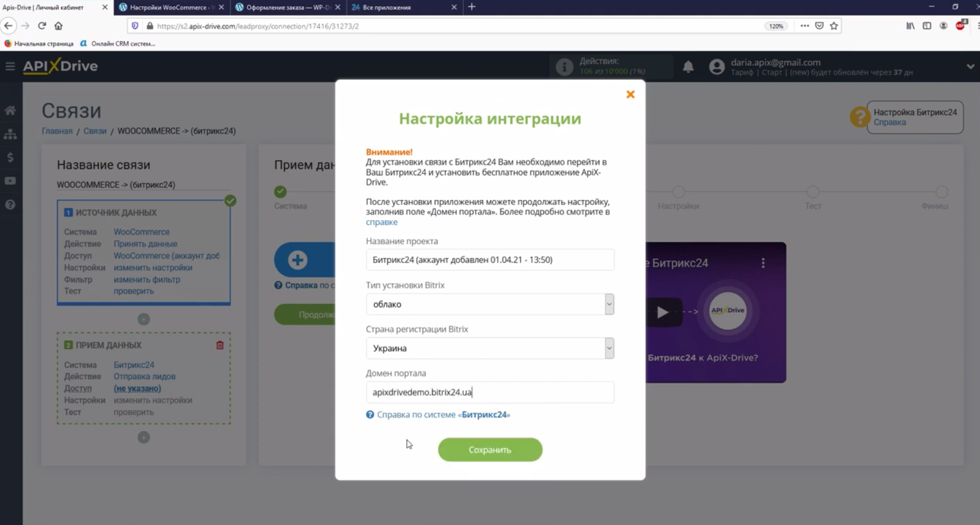Play the Битрикс24 tutorial video

click(663, 312)
